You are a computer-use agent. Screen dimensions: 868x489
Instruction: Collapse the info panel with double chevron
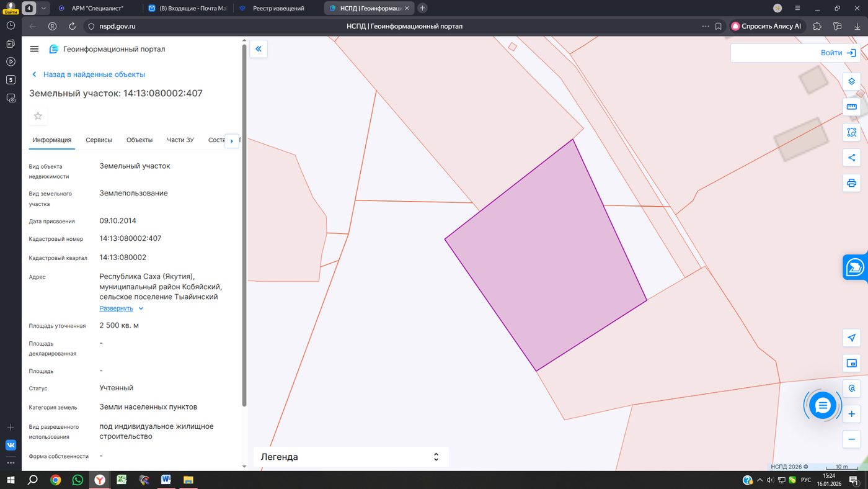pos(259,49)
